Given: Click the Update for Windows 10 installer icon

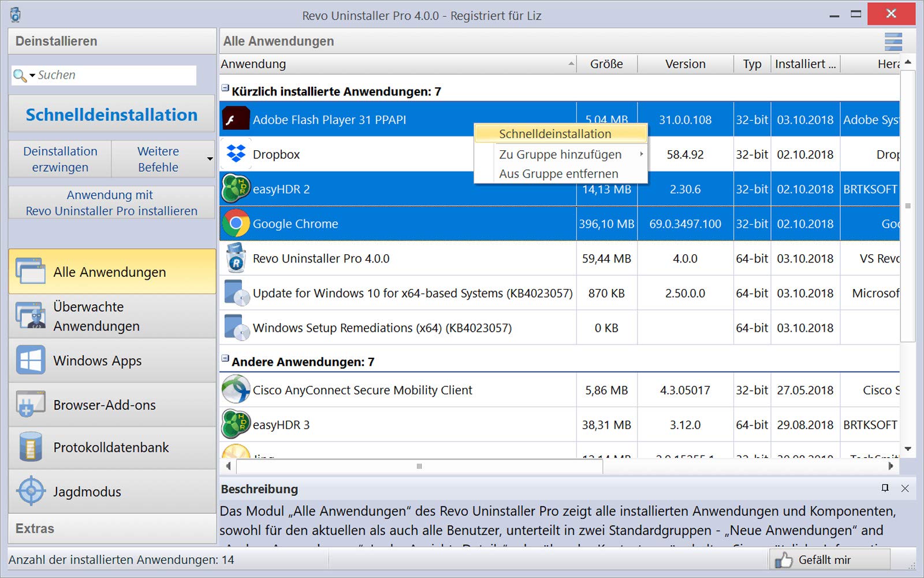Looking at the screenshot, I should pos(236,293).
